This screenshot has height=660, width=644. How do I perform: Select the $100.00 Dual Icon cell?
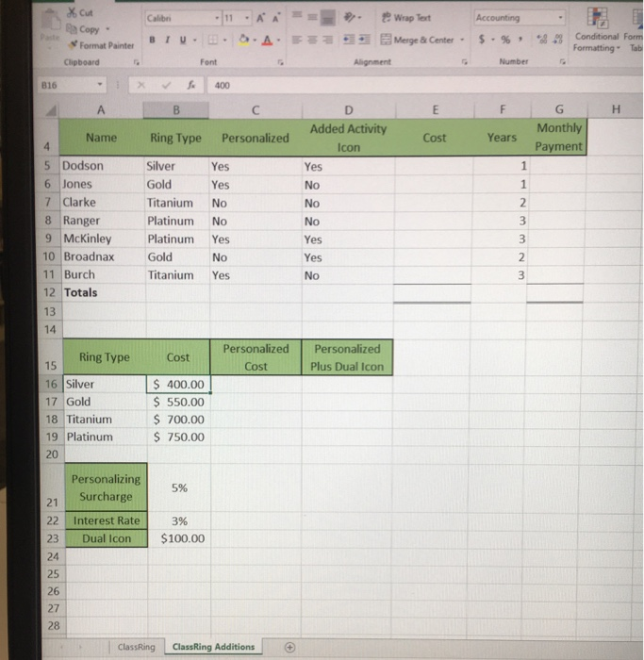180,538
